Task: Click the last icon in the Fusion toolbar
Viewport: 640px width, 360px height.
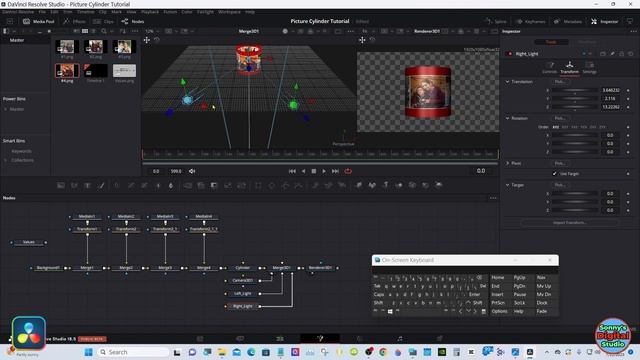Action: coord(439,185)
